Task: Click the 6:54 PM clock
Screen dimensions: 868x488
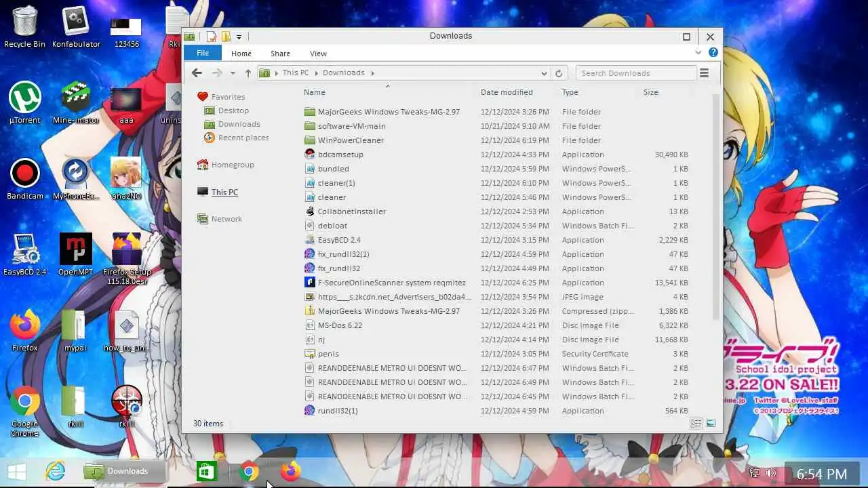Action: coord(822,474)
